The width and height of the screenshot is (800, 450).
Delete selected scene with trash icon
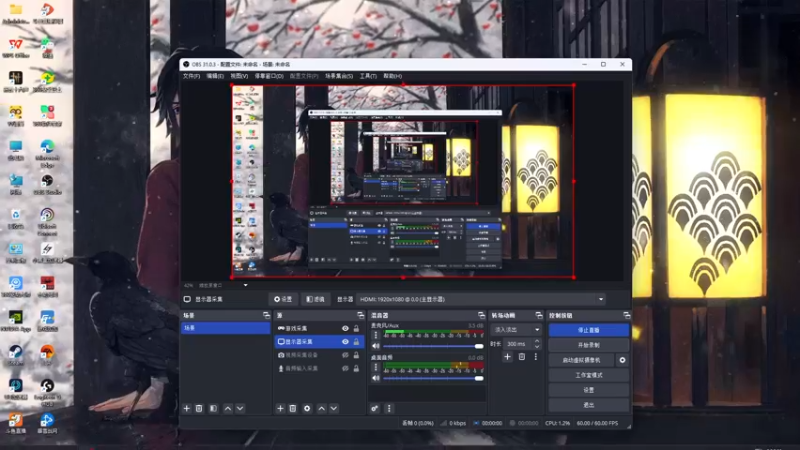(199, 409)
